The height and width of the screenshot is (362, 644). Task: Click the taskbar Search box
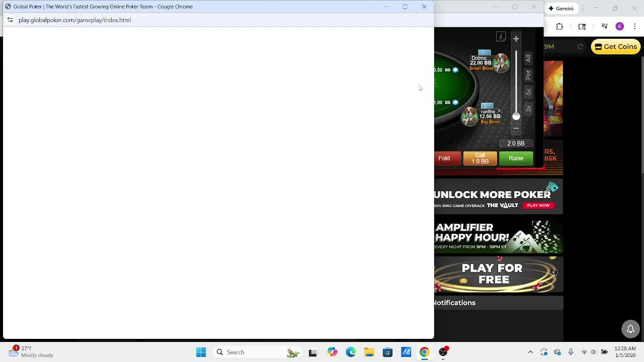pos(258,352)
